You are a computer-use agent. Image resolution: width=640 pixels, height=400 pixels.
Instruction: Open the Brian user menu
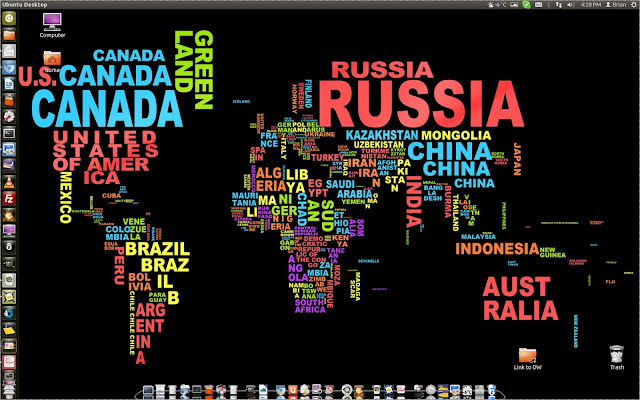click(616, 4)
